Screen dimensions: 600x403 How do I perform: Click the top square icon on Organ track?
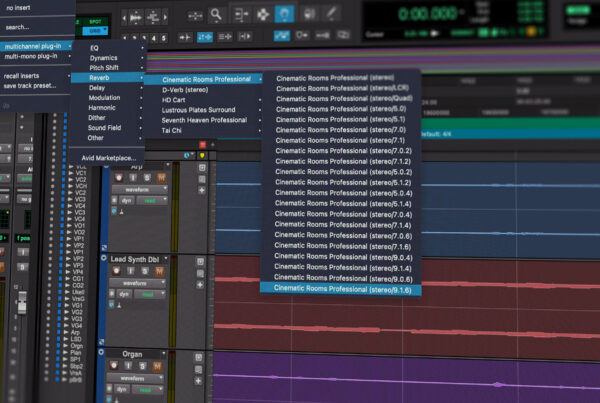click(x=198, y=357)
